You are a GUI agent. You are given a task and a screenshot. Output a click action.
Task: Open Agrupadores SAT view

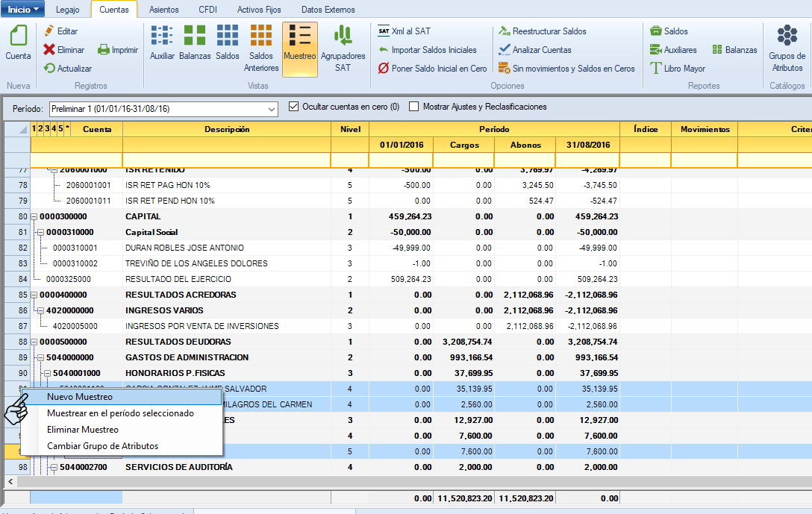(343, 36)
